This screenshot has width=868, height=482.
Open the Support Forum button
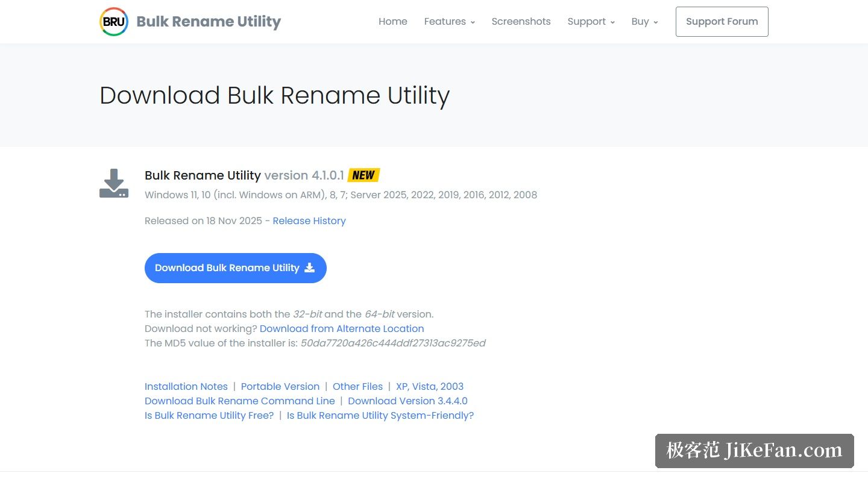(x=722, y=22)
